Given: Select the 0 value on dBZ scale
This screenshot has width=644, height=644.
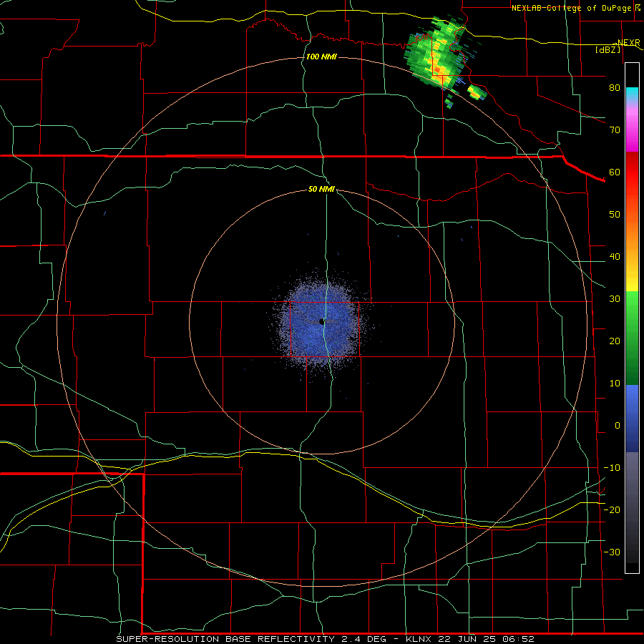Looking at the screenshot, I should 618,426.
